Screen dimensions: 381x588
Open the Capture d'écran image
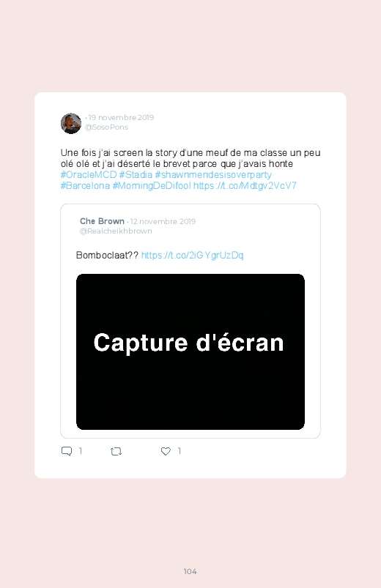(x=190, y=351)
